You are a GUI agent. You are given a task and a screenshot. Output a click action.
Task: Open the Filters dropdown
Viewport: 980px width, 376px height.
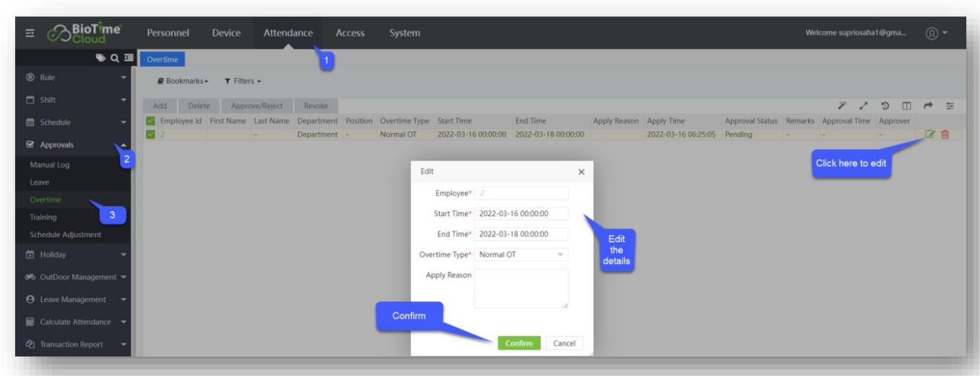click(242, 81)
